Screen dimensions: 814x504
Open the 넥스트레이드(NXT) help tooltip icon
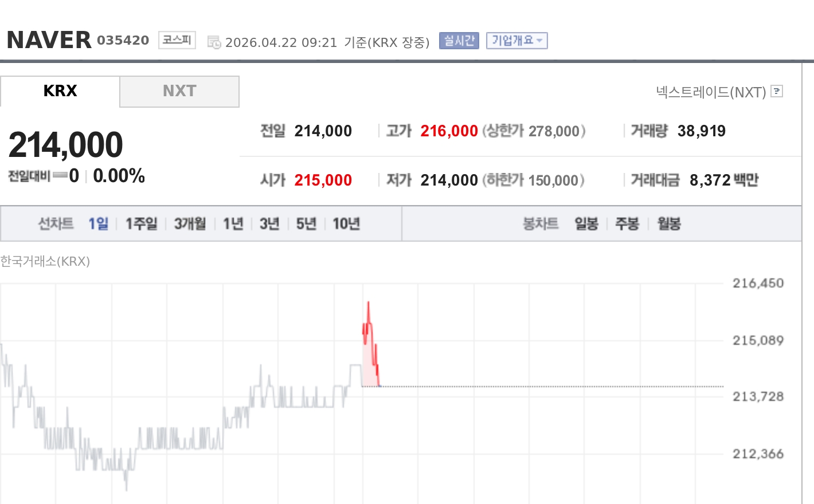point(777,92)
